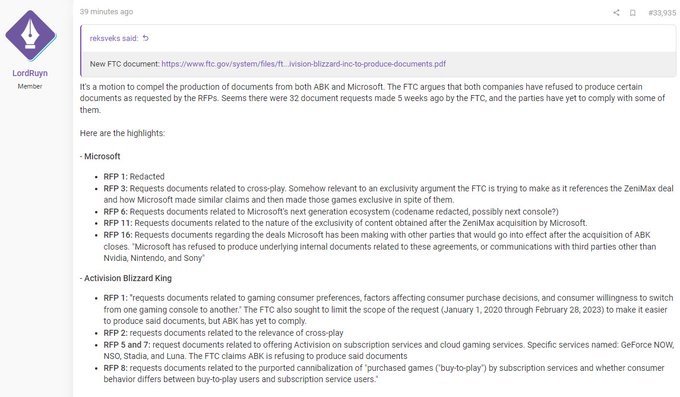Jump to the quoted post via the arrow icon
This screenshot has height=397, width=680.
click(146, 38)
